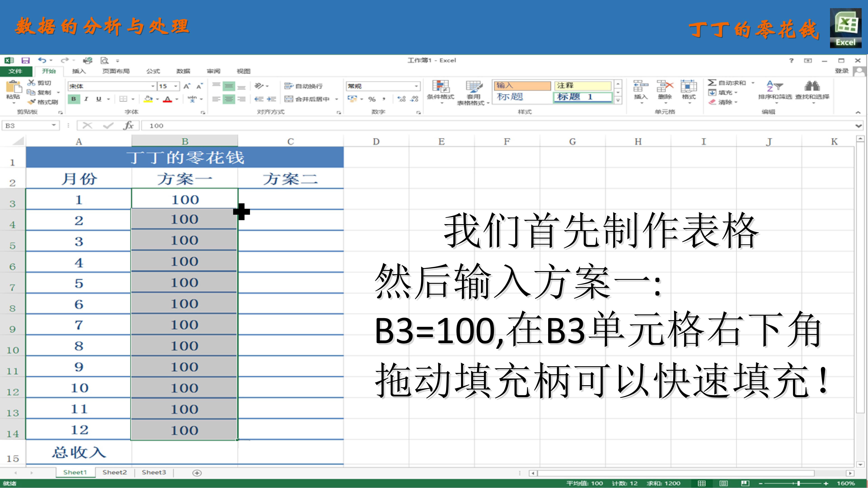Toggle Bold formatting button
This screenshot has height=488, width=868.
(x=73, y=99)
